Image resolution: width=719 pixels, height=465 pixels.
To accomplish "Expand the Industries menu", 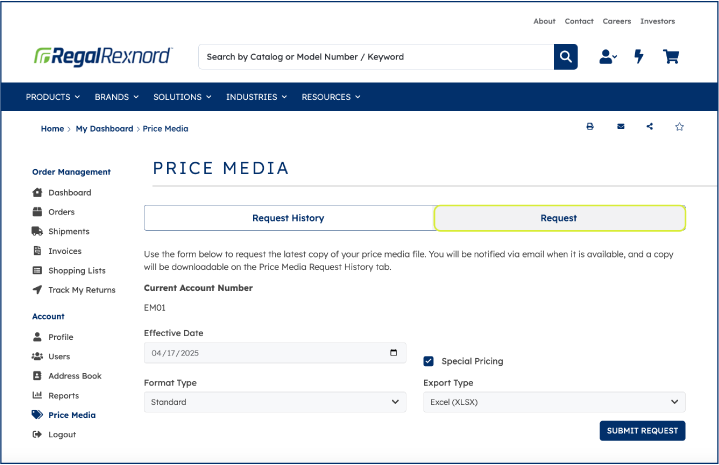I will 256,97.
